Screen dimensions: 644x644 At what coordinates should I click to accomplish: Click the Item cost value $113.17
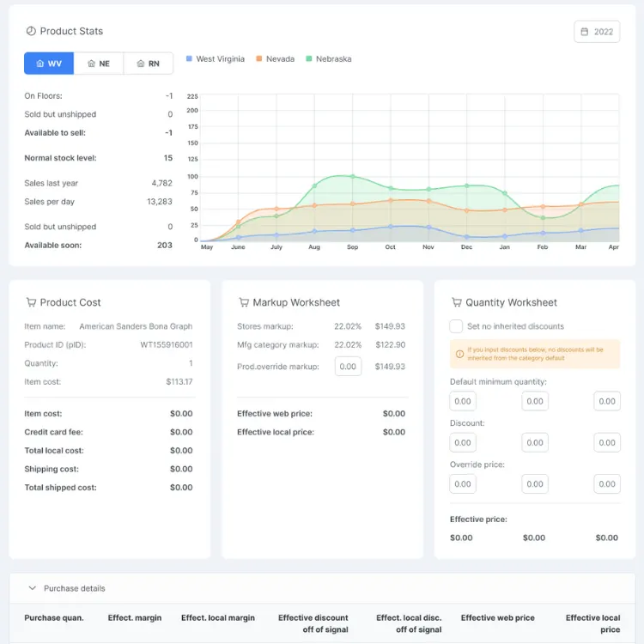[x=179, y=381]
